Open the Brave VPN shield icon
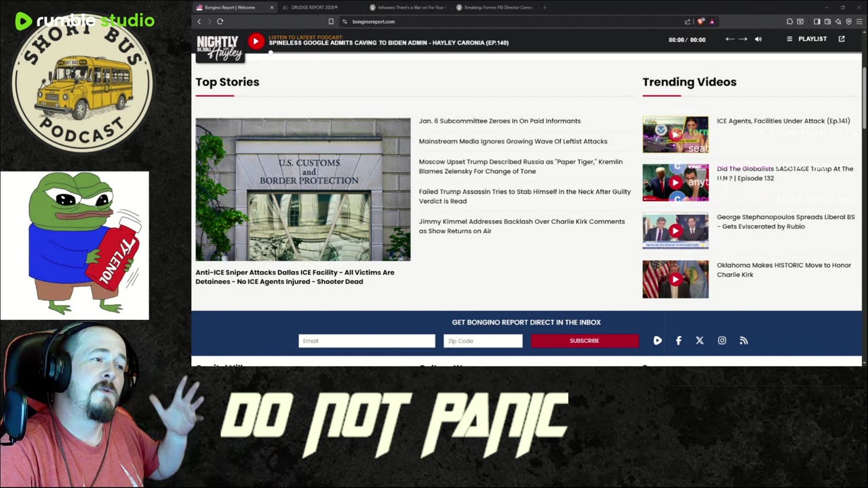This screenshot has width=868, height=488. [x=848, y=22]
